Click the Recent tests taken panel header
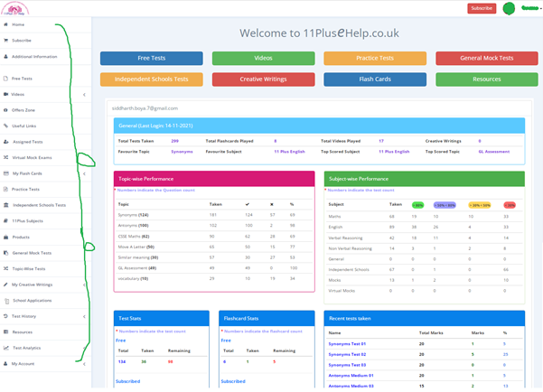This screenshot has height=392, width=543. (x=425, y=319)
